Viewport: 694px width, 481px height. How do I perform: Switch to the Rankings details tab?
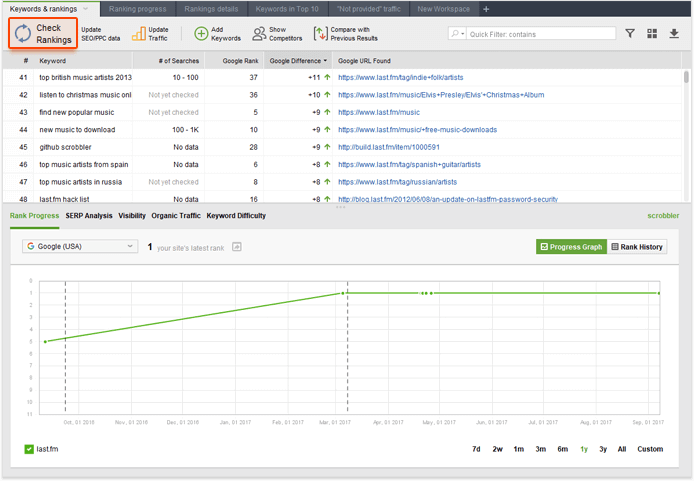pyautogui.click(x=211, y=9)
